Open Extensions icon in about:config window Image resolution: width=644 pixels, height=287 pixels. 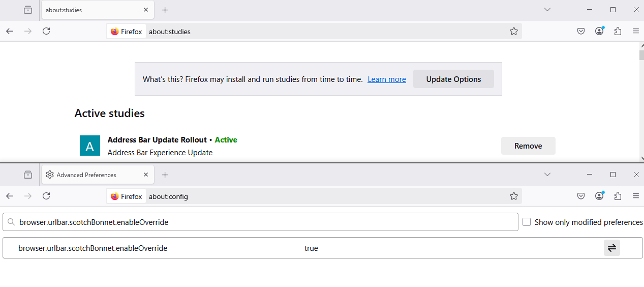[x=618, y=196]
